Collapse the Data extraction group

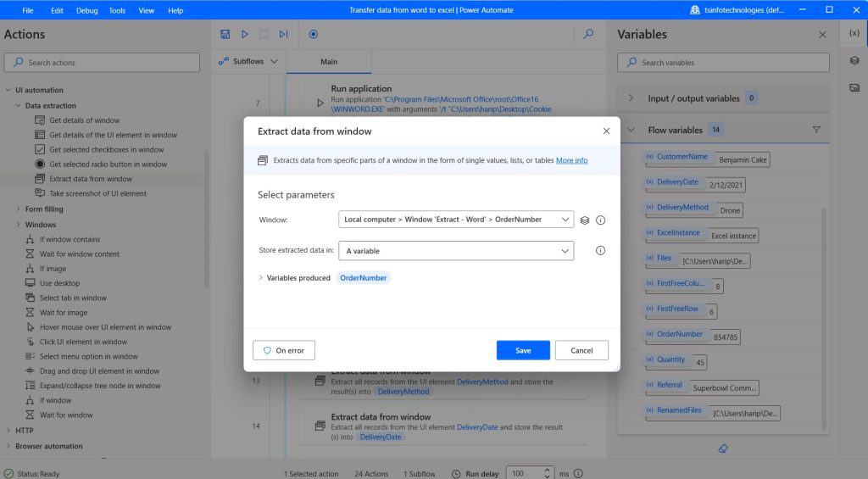pos(19,105)
